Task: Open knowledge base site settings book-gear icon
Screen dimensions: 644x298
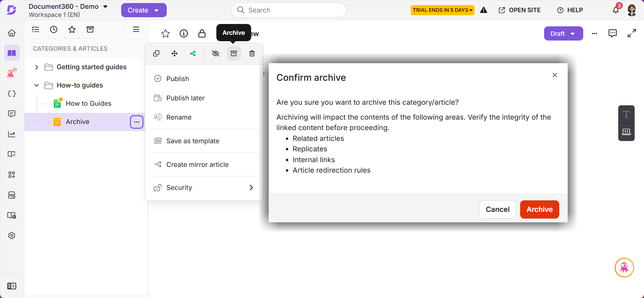Action: click(12, 215)
